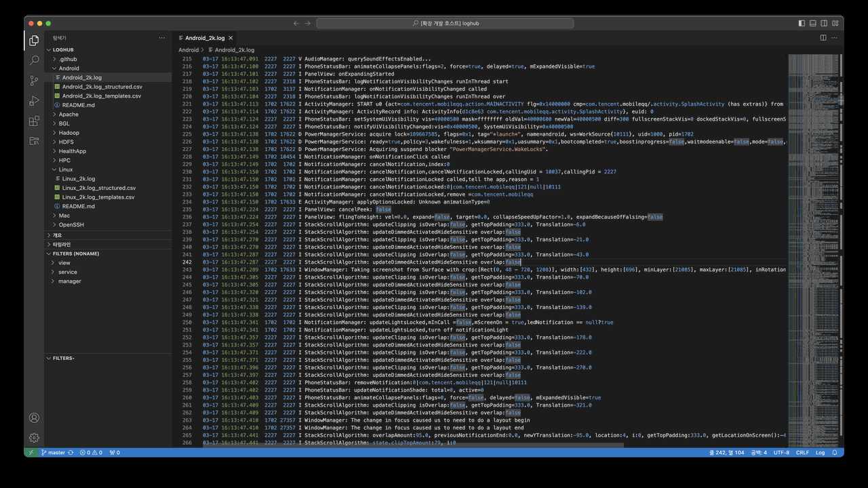
Task: Change encoding UTF-8 in status bar
Action: tap(781, 452)
